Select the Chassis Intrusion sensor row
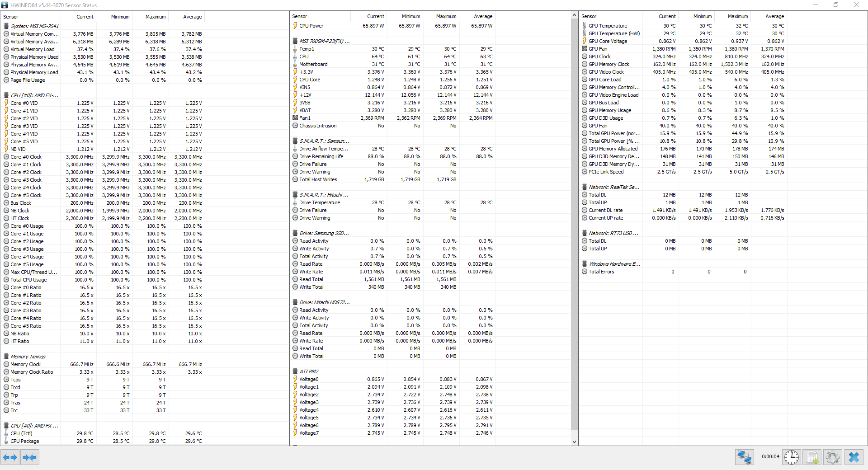This screenshot has height=470, width=868. [318, 126]
